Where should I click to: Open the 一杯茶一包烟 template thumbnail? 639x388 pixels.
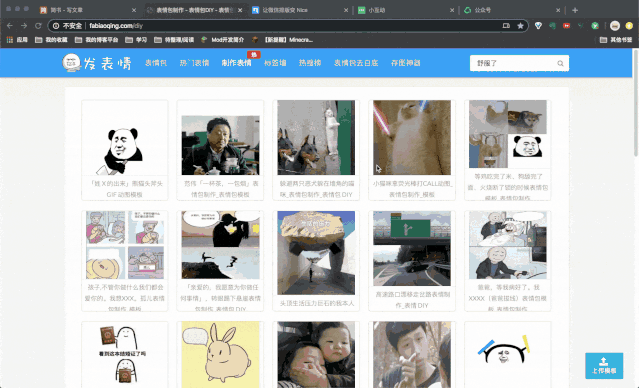pos(220,145)
